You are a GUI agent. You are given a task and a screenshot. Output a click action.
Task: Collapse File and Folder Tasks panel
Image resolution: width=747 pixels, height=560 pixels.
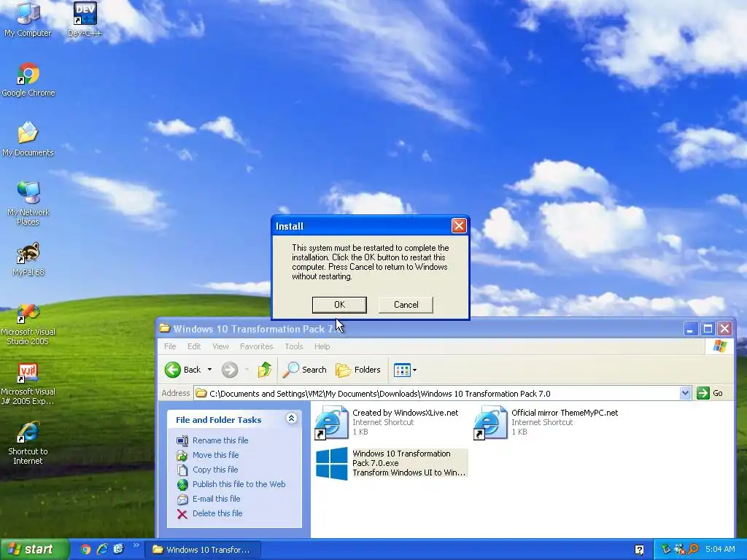[291, 418]
